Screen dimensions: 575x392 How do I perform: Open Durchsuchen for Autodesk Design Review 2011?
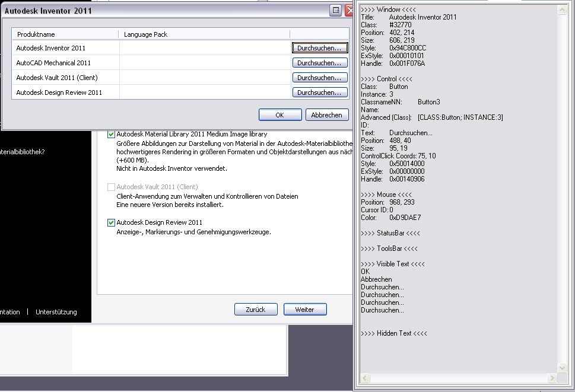[x=319, y=93]
